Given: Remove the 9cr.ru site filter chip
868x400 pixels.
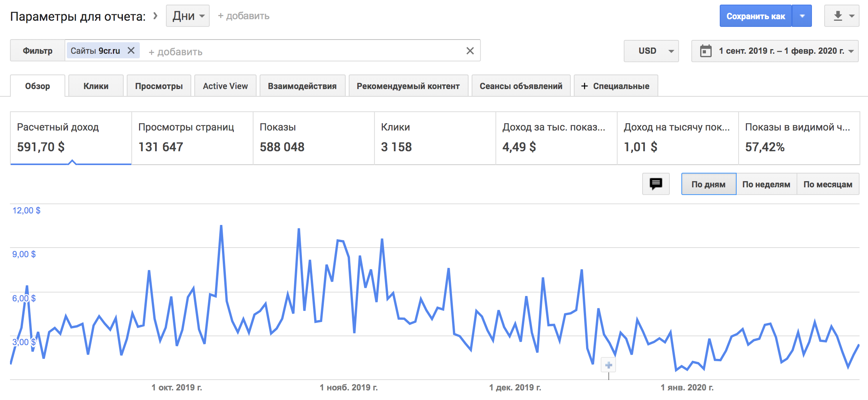Looking at the screenshot, I should point(131,51).
